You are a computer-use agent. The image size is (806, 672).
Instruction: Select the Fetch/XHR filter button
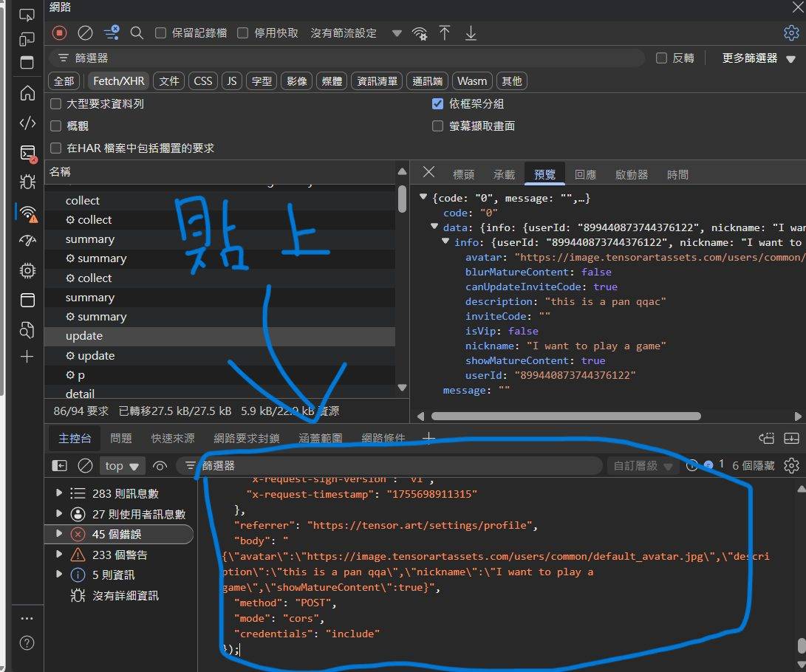point(118,81)
